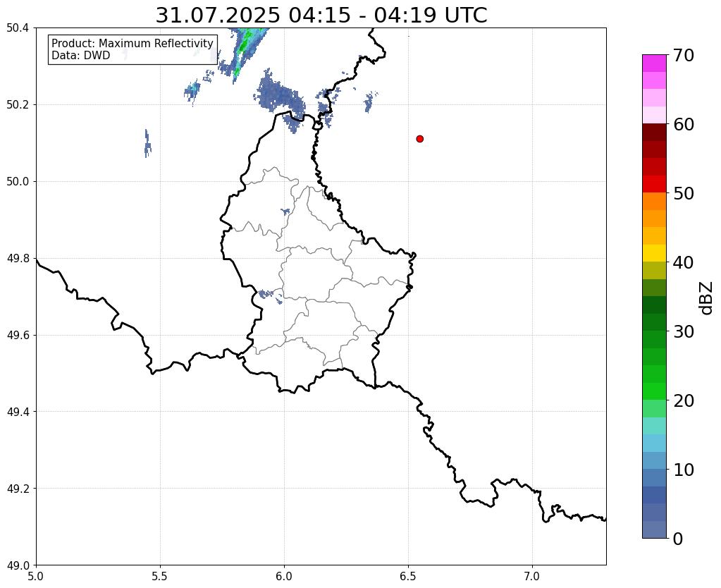Viewport: 721px width, 588px height.
Task: Click the latitude axis label 49.0
Action: [18, 565]
